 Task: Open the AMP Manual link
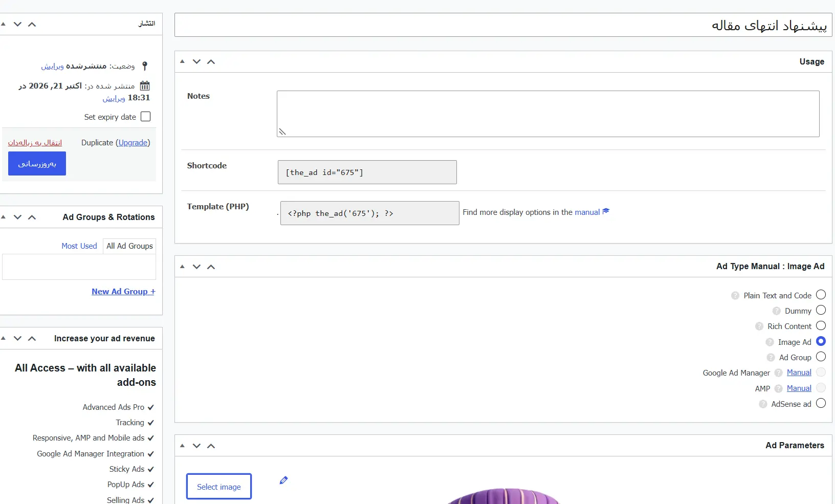point(799,388)
